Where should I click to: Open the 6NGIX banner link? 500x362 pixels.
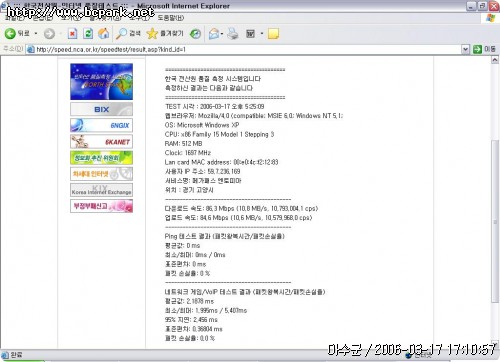(x=101, y=125)
